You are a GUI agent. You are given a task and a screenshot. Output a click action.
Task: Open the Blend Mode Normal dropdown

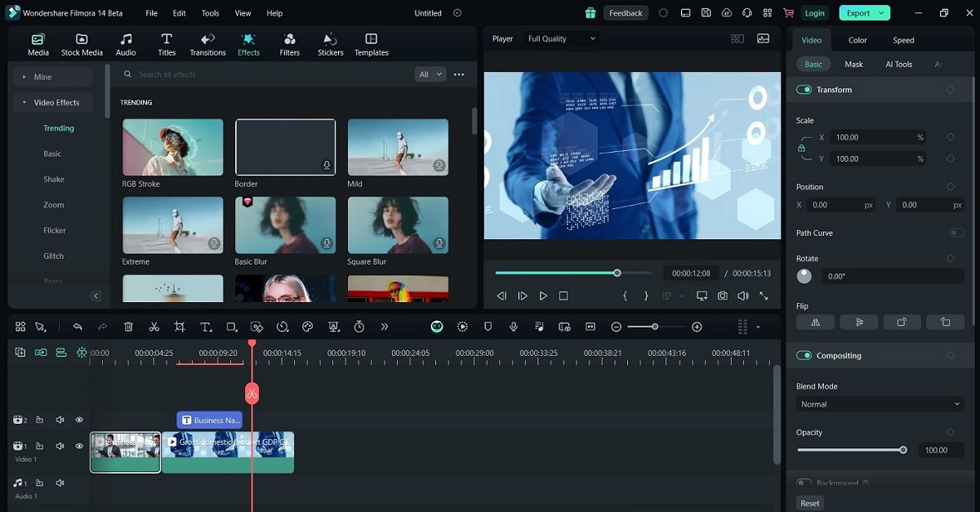880,404
